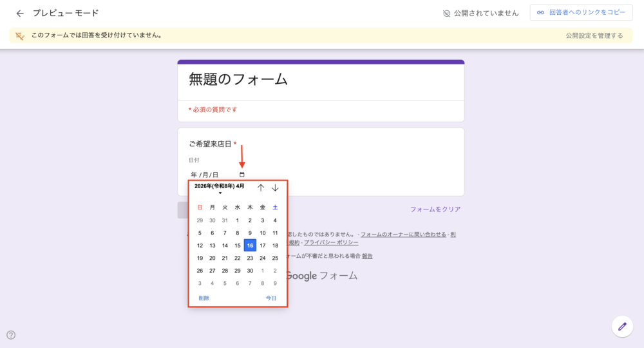Click the 無題のフォーム form title
Image resolution: width=644 pixels, height=348 pixels.
point(238,79)
